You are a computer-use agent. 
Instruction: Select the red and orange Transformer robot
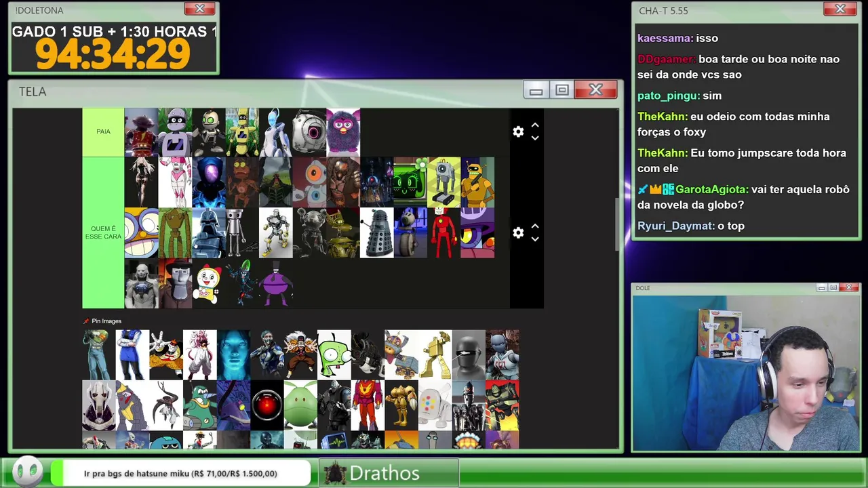(368, 405)
